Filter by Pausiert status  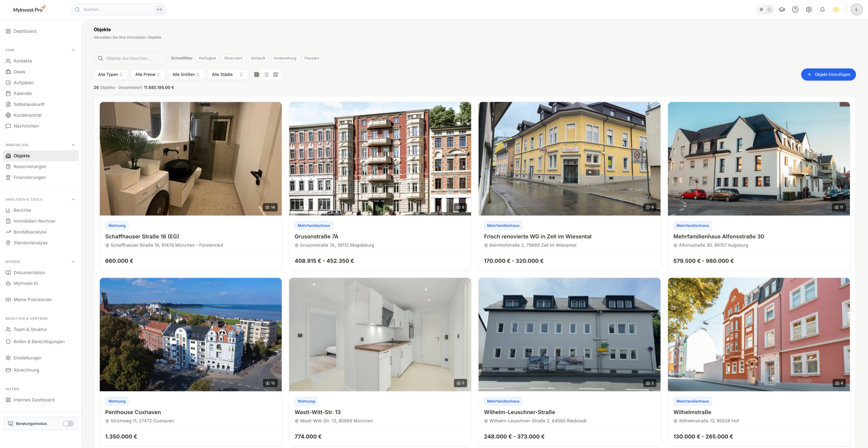[311, 58]
